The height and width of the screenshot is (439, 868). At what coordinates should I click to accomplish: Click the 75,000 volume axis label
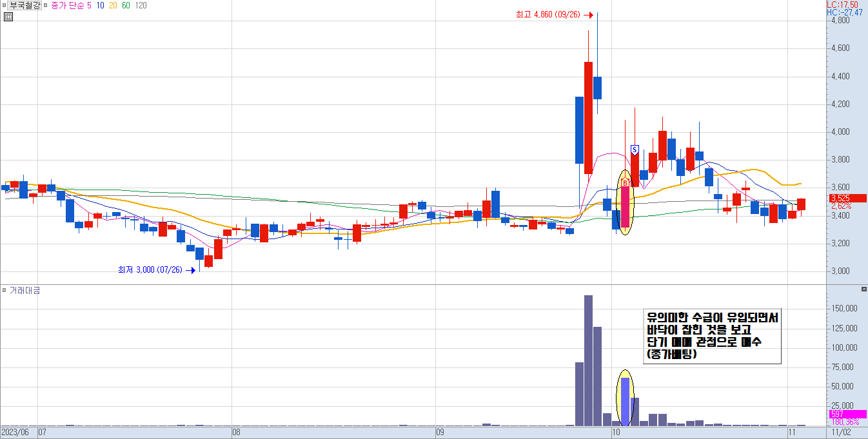(842, 367)
